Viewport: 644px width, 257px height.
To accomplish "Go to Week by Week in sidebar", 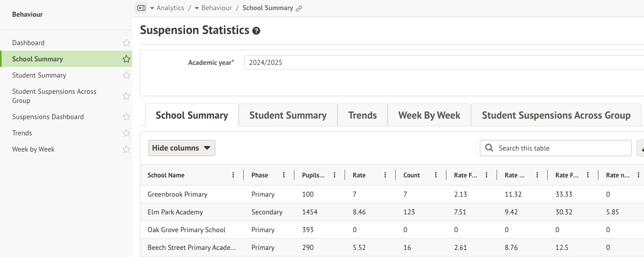I will pos(33,150).
